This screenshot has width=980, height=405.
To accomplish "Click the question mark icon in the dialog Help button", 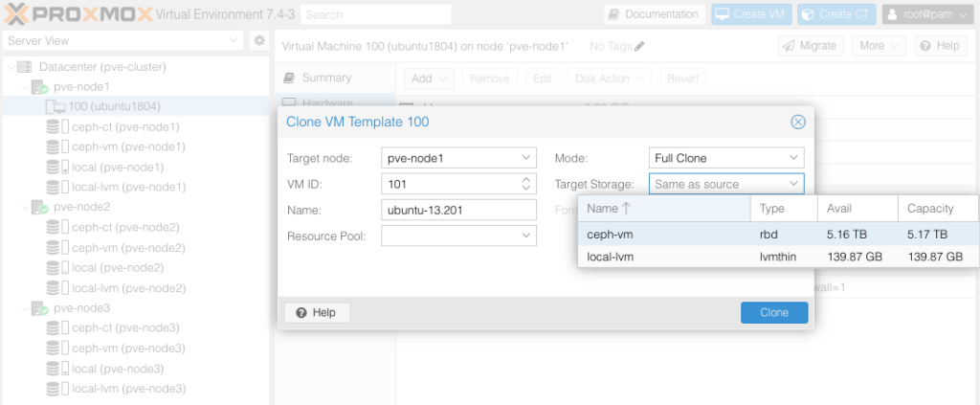I will [x=301, y=312].
